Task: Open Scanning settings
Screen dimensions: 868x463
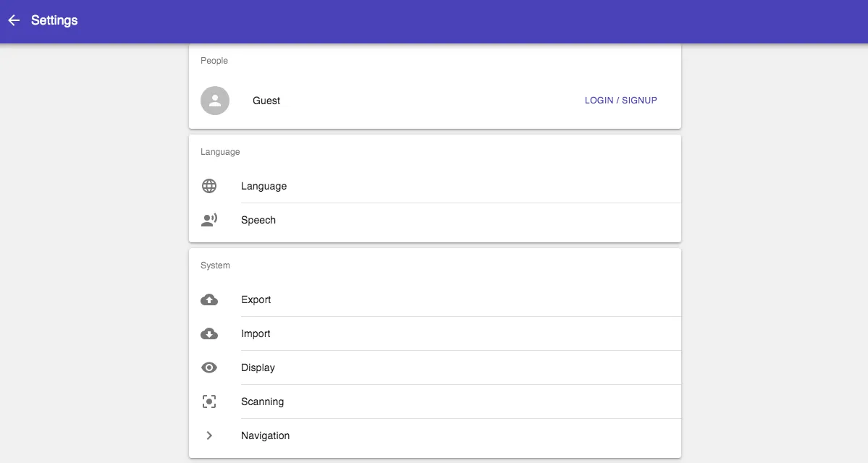Action: 262,402
